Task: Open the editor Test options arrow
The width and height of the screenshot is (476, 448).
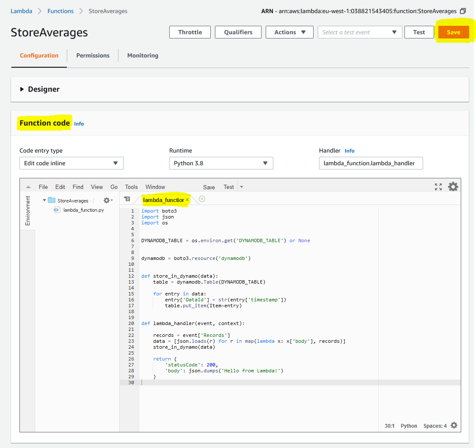Action: coord(242,187)
